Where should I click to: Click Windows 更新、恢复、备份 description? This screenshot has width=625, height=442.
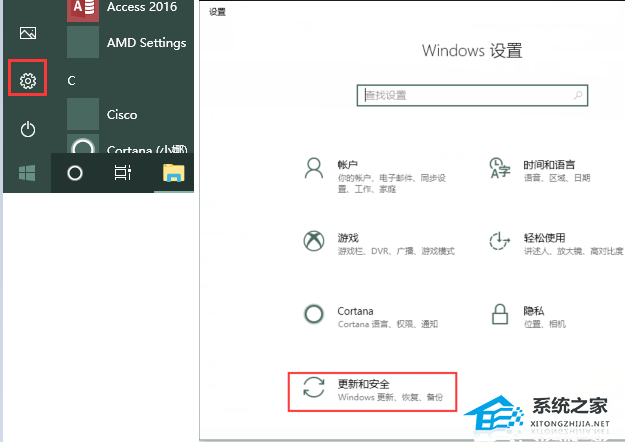point(390,397)
